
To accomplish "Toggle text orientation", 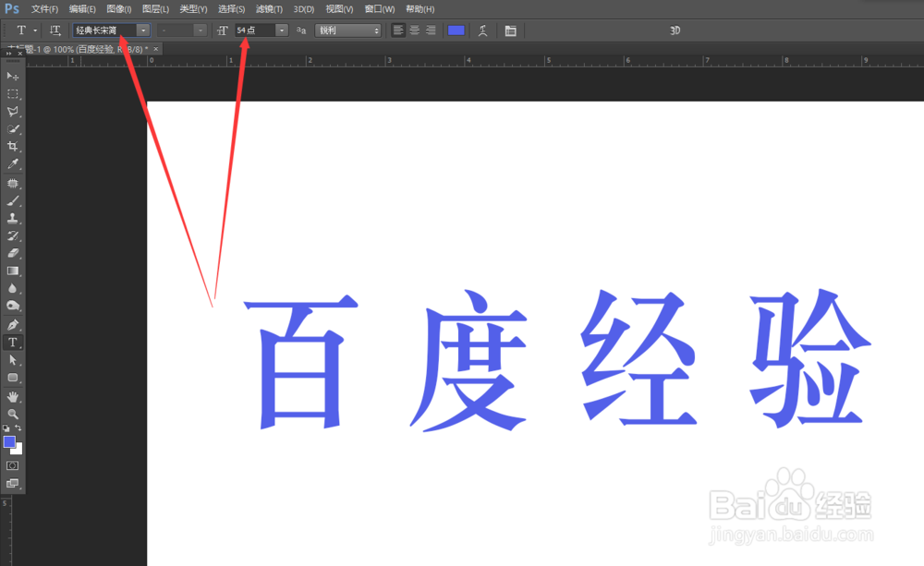I will pos(55,30).
